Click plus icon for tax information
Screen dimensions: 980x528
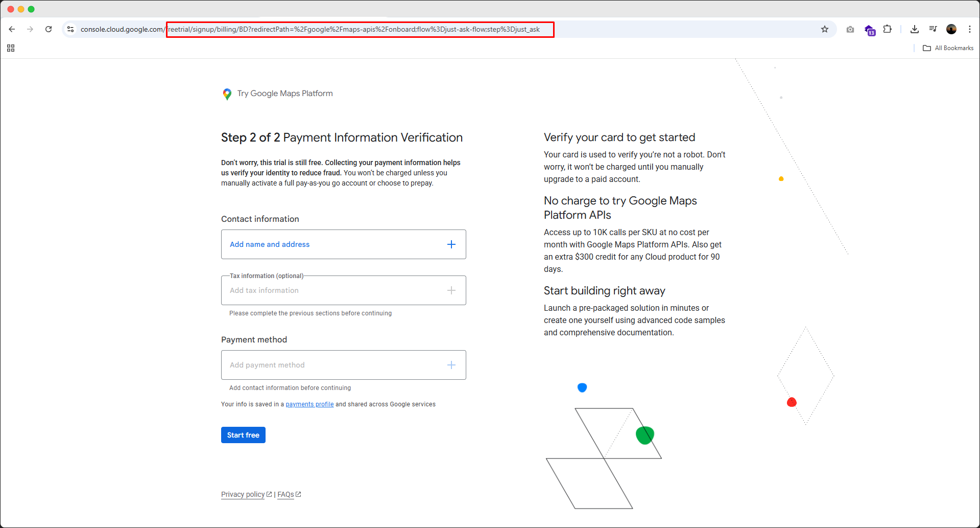pyautogui.click(x=451, y=290)
